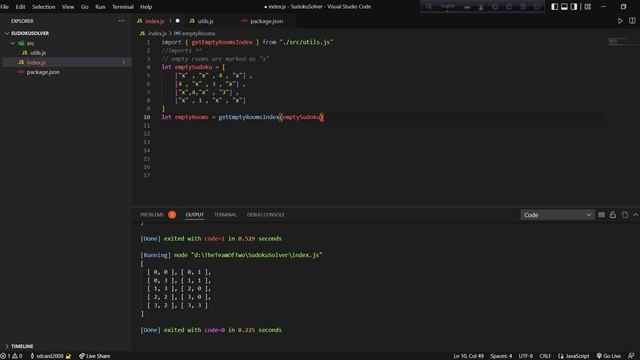Run code with play icon
Image resolution: width=640 pixels, height=360 pixels.
(620, 21)
